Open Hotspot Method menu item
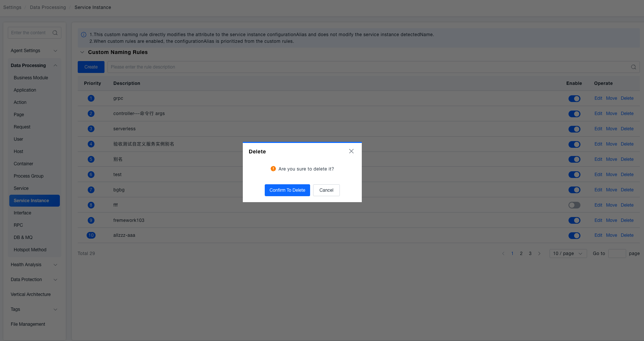Screen dimensions: 644x341 pos(35,250)
